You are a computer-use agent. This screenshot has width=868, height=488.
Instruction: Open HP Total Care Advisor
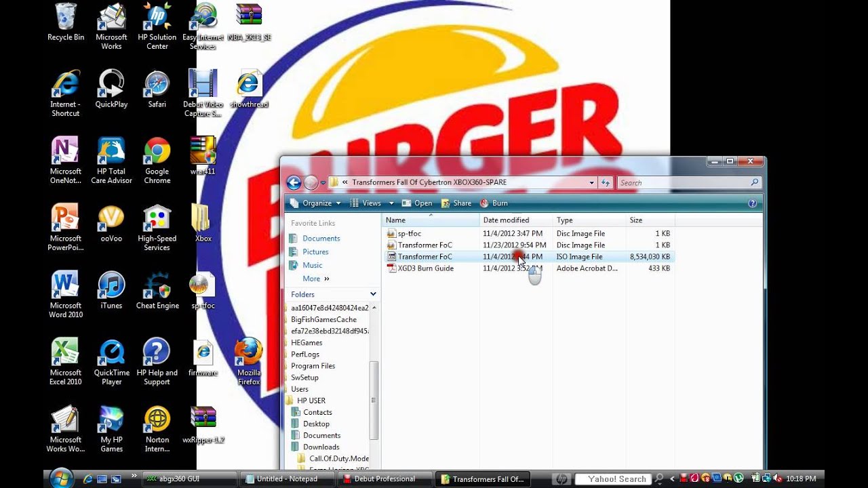pyautogui.click(x=111, y=161)
